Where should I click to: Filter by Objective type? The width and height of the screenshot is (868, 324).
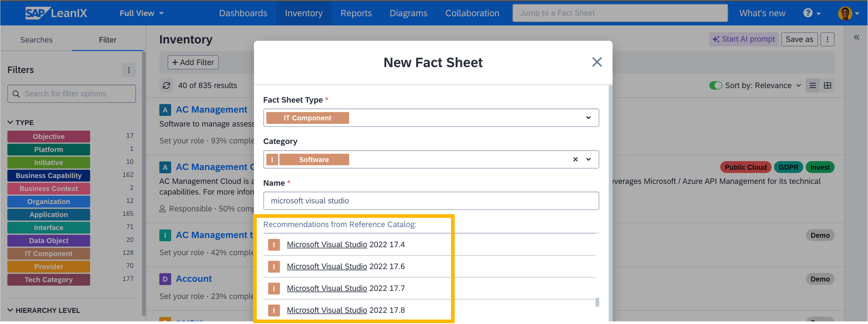tap(49, 137)
